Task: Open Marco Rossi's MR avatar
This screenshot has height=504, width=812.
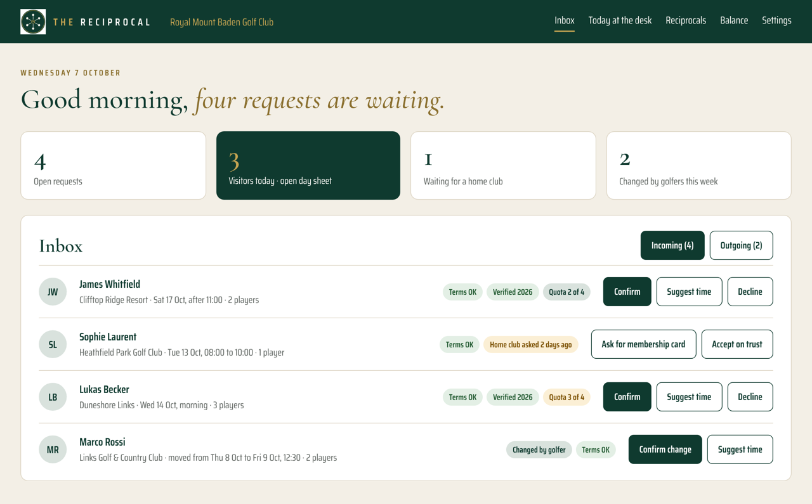Action: 53,449
